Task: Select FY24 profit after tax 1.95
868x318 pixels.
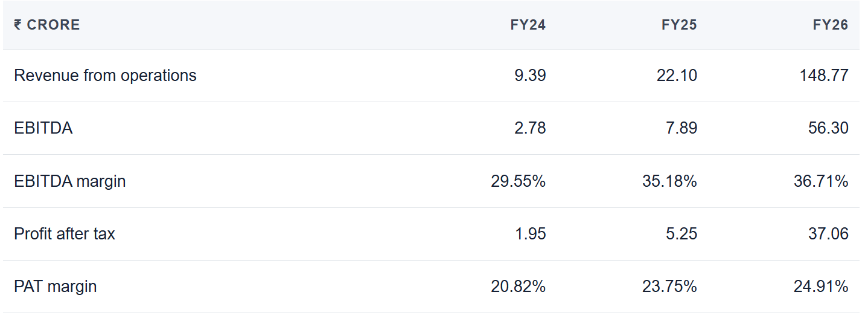Action: click(x=531, y=233)
